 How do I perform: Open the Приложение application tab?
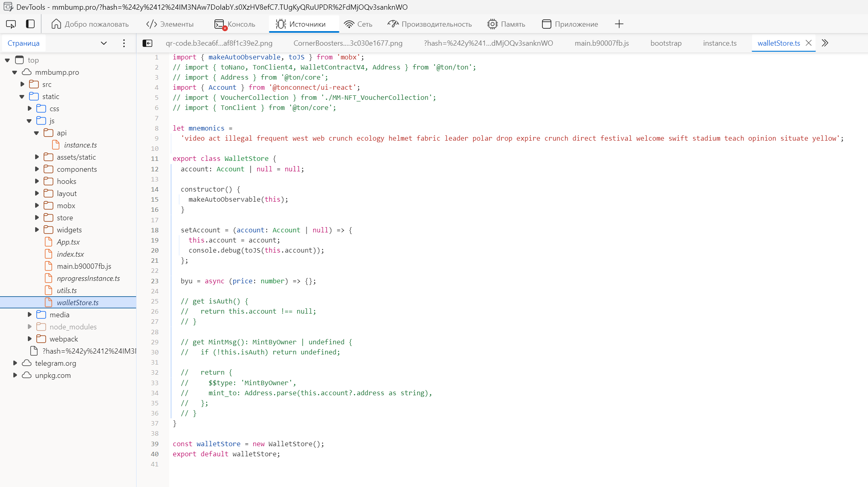coord(570,24)
